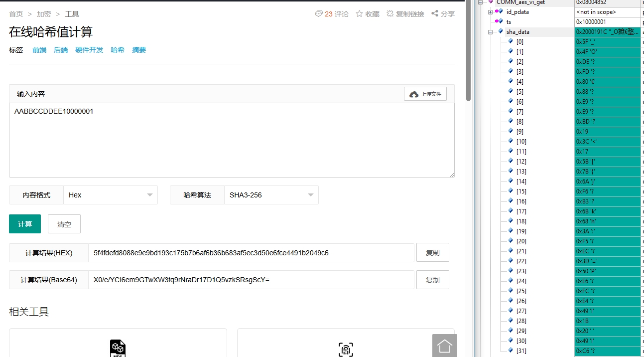This screenshot has width=644, height=357.
Task: Copy the Base64 calculation result
Action: pyautogui.click(x=432, y=280)
